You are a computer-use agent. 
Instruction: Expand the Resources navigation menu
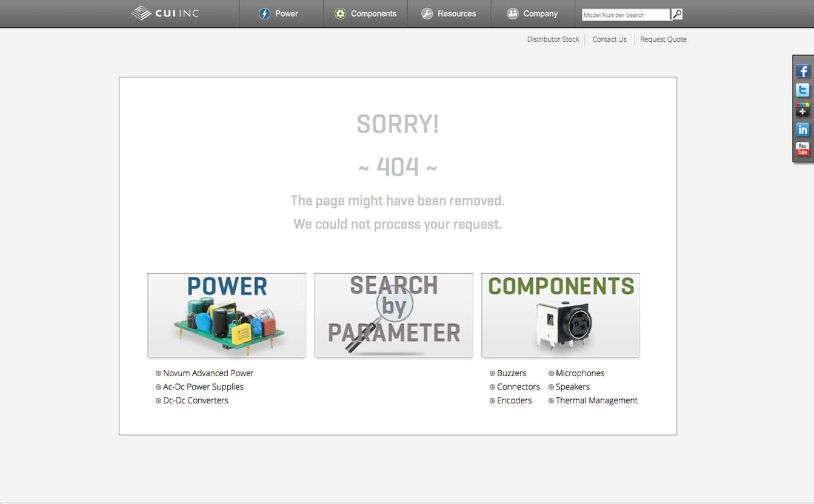click(x=449, y=13)
